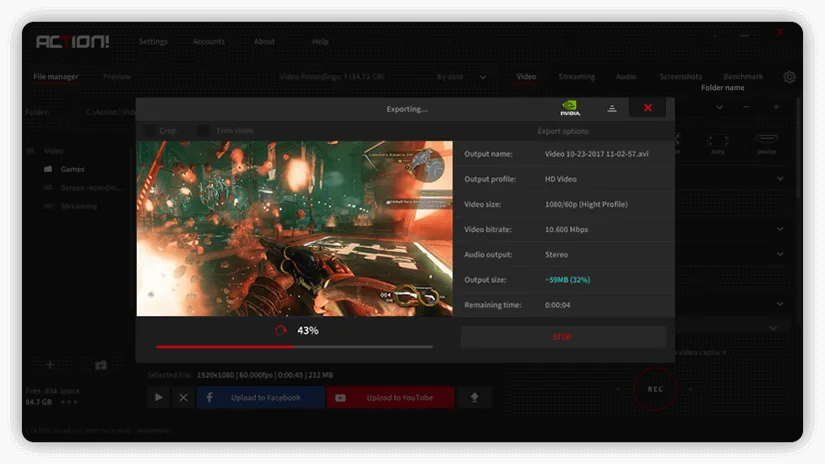Screen dimensions: 825x464
Task: Click the Stereo audio output value
Action: pyautogui.click(x=556, y=255)
